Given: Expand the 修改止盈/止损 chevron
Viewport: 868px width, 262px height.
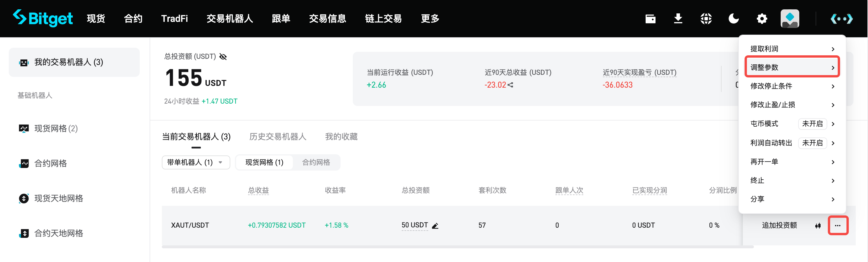Looking at the screenshot, I should 834,105.
